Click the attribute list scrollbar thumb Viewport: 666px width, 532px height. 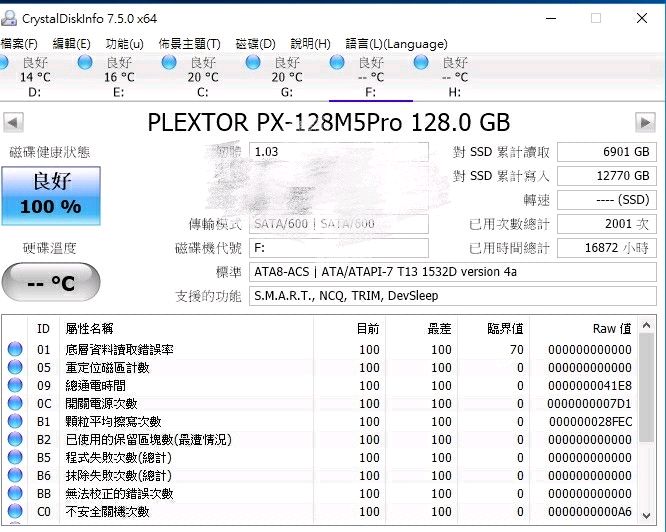(x=646, y=388)
